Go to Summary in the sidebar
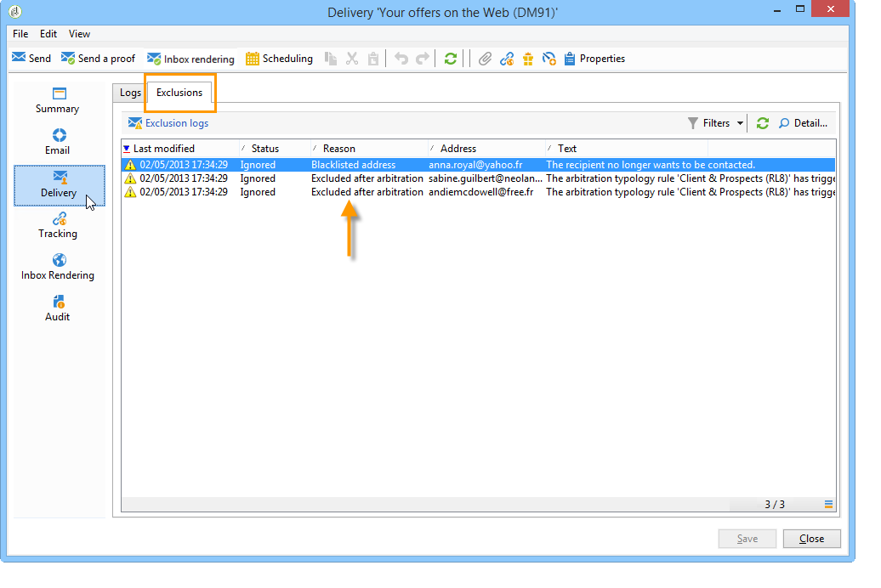 tap(58, 101)
